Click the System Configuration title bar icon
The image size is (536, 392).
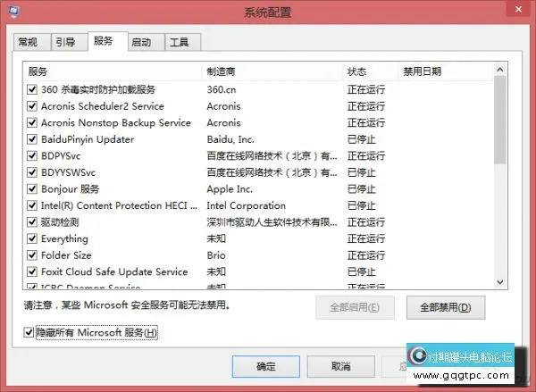pyautogui.click(x=14, y=12)
